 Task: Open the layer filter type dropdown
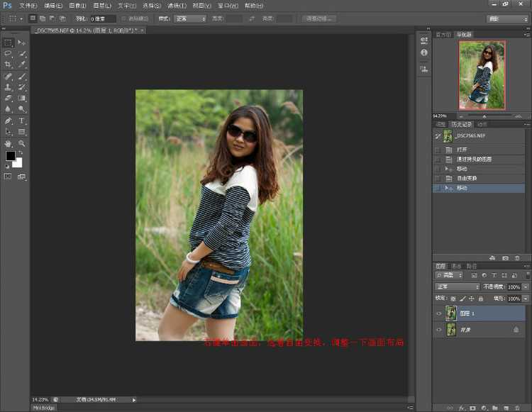tap(449, 275)
